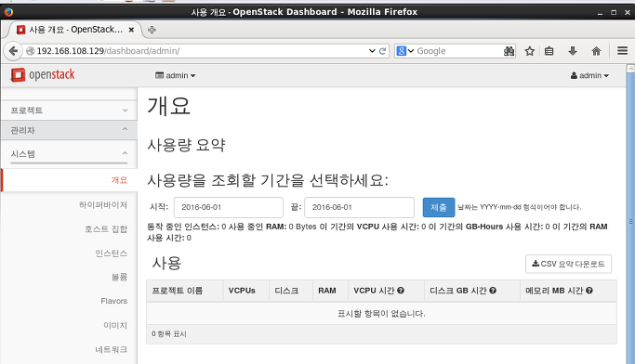Close the OpenStack dashboard tab
Screen dimensions: 635x364
pyautogui.click(x=131, y=30)
